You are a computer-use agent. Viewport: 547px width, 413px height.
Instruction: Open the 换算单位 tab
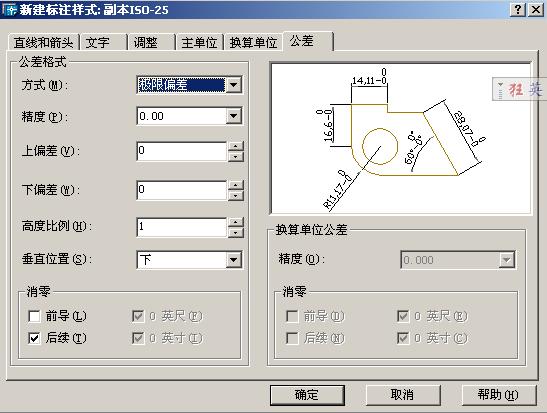click(x=253, y=43)
